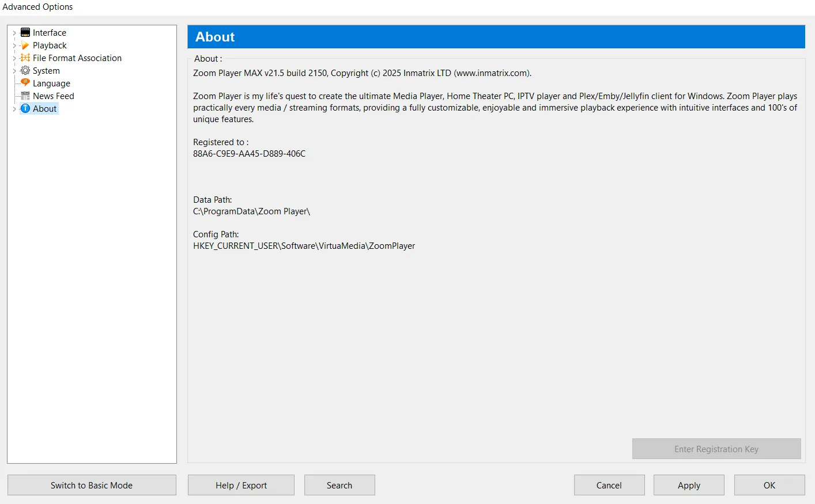This screenshot has height=504, width=815.
Task: Expand the About tree node
Action: click(14, 109)
